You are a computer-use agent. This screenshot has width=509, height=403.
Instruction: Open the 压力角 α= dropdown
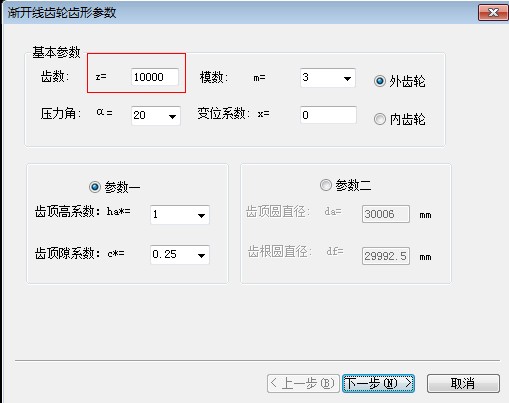tap(156, 116)
